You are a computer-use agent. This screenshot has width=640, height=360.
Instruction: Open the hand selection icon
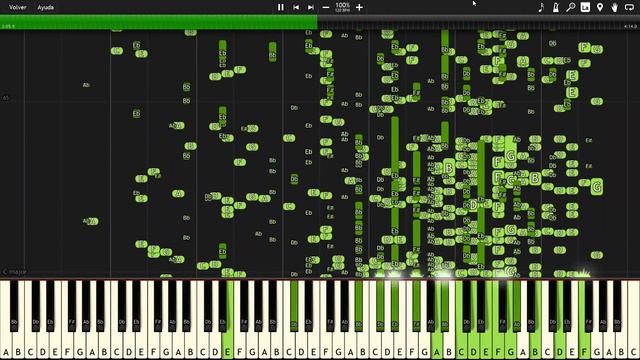click(x=614, y=7)
